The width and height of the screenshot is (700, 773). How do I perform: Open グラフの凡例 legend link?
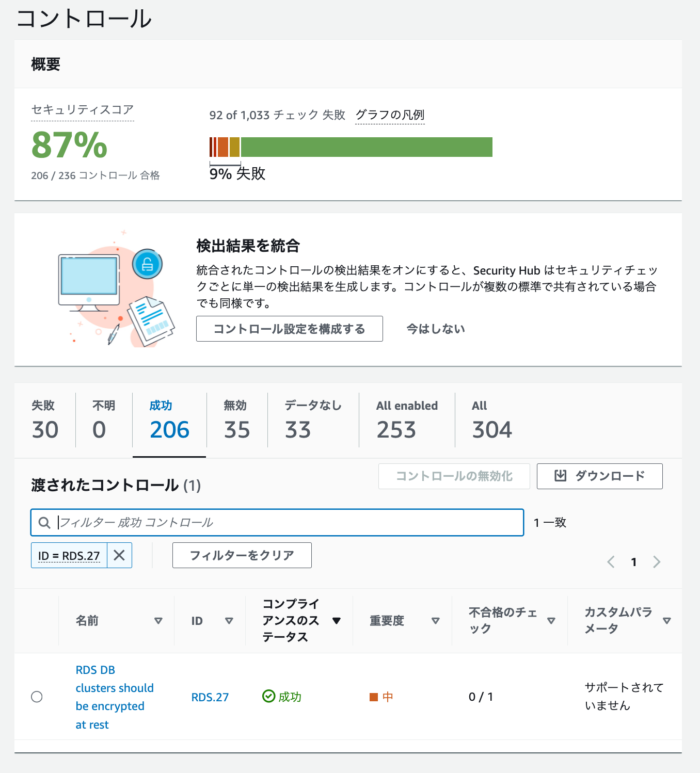pyautogui.click(x=389, y=115)
